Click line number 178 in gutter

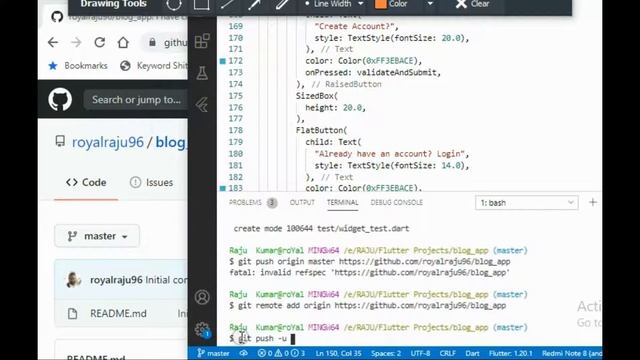tap(236, 130)
